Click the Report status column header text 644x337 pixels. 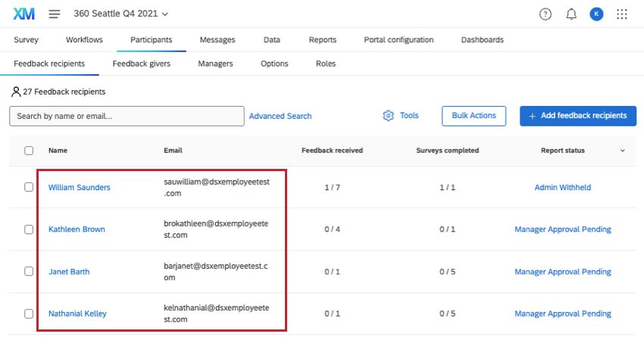(x=563, y=151)
